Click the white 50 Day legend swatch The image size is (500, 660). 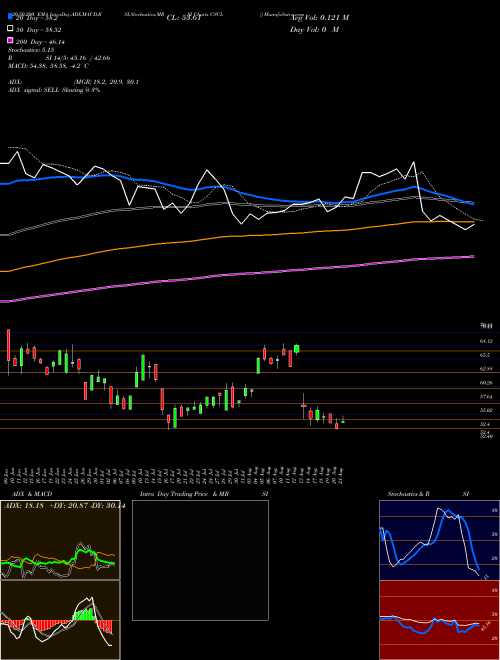tap(10, 28)
